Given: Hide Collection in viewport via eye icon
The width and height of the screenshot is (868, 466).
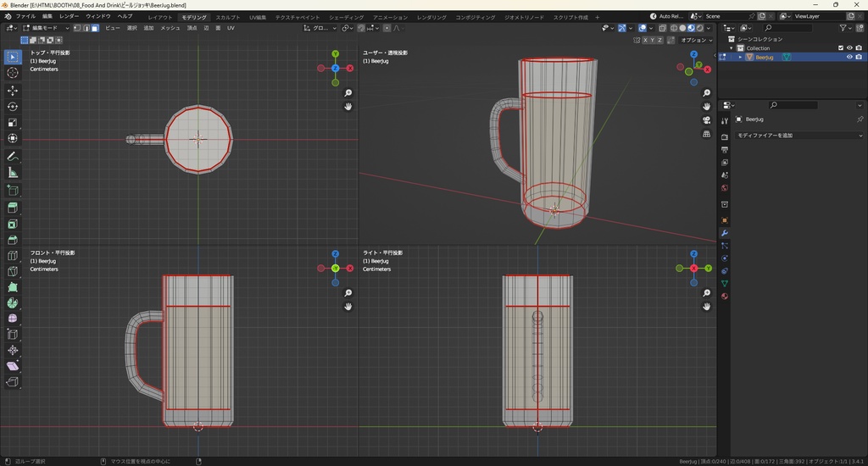Looking at the screenshot, I should coord(849,48).
